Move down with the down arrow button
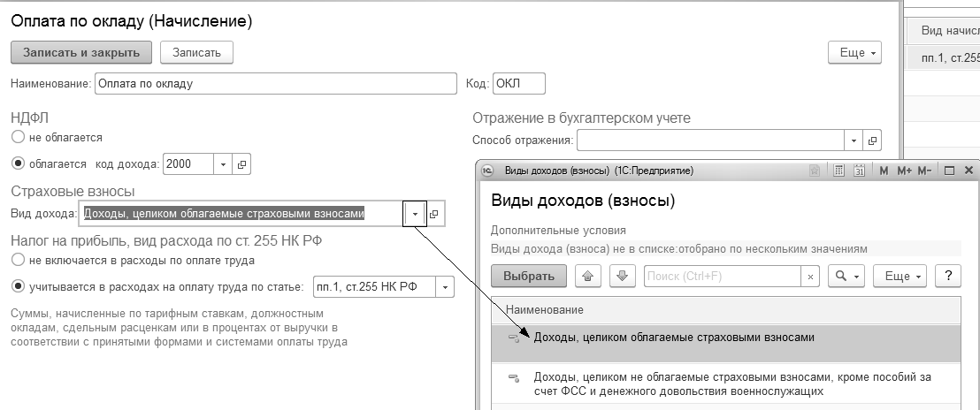Viewport: 980px width, 410px height. [x=622, y=276]
